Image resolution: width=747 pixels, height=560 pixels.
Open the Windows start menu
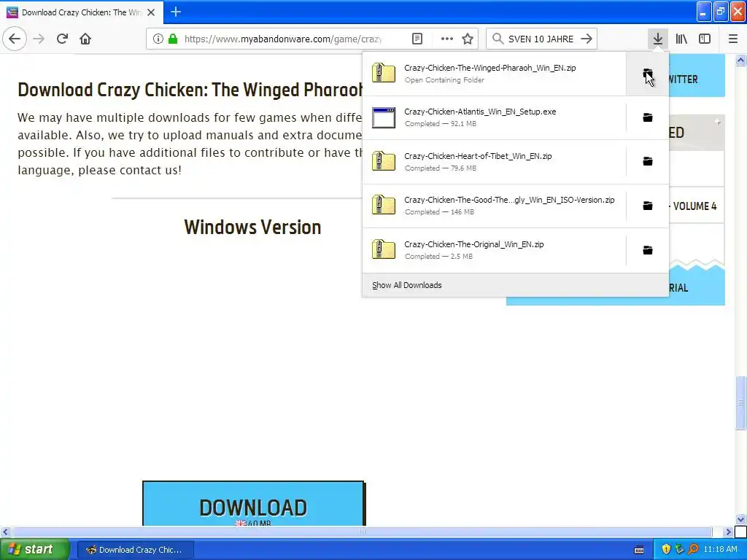35,550
